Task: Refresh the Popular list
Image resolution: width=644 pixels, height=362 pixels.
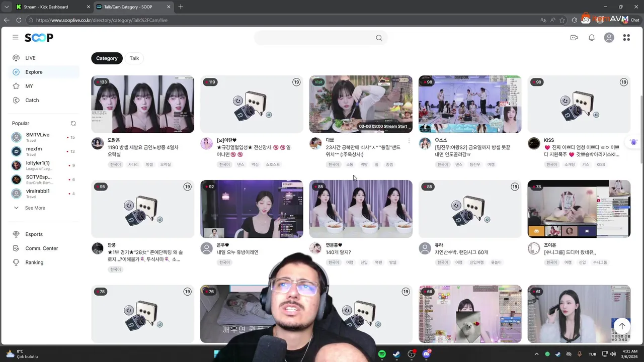Action: point(73,123)
